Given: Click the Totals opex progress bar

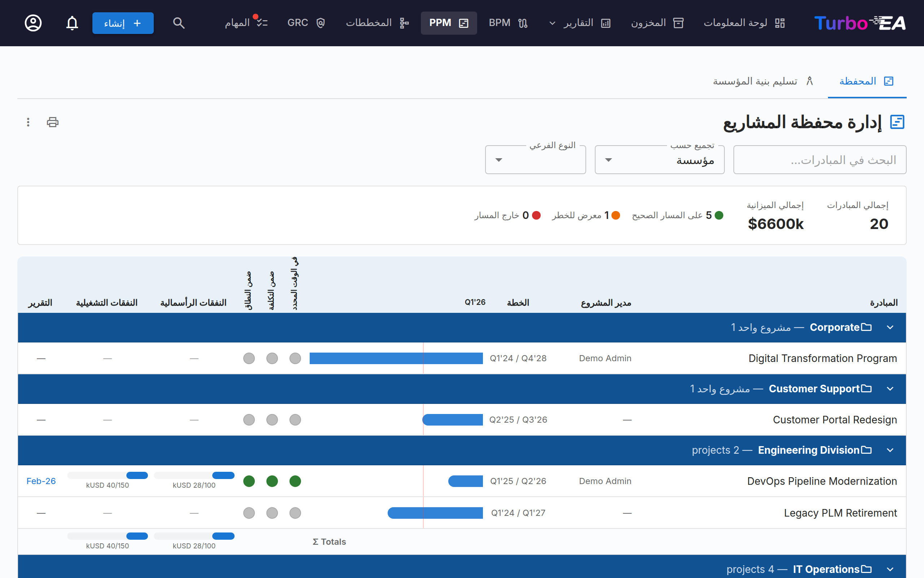Looking at the screenshot, I should click(x=107, y=536).
